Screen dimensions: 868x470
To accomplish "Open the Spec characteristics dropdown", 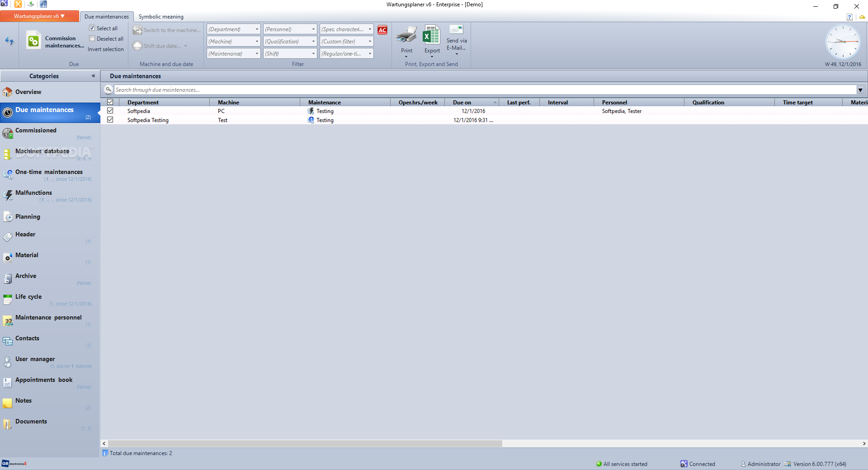I will [x=346, y=29].
